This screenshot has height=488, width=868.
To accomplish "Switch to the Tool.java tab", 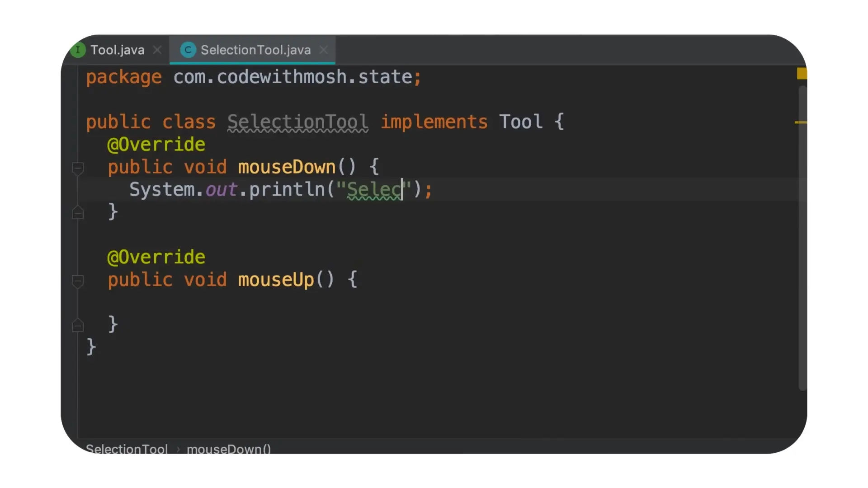I will tap(118, 50).
